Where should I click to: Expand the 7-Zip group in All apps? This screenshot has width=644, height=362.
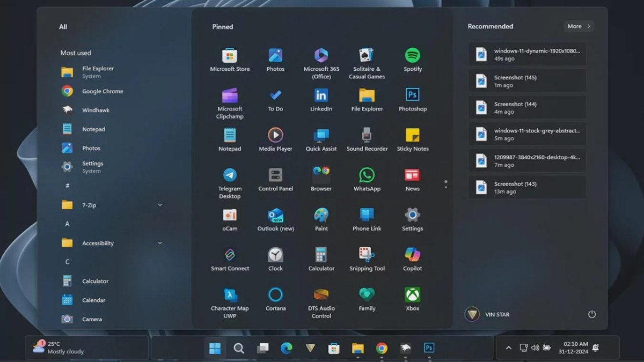tap(160, 205)
